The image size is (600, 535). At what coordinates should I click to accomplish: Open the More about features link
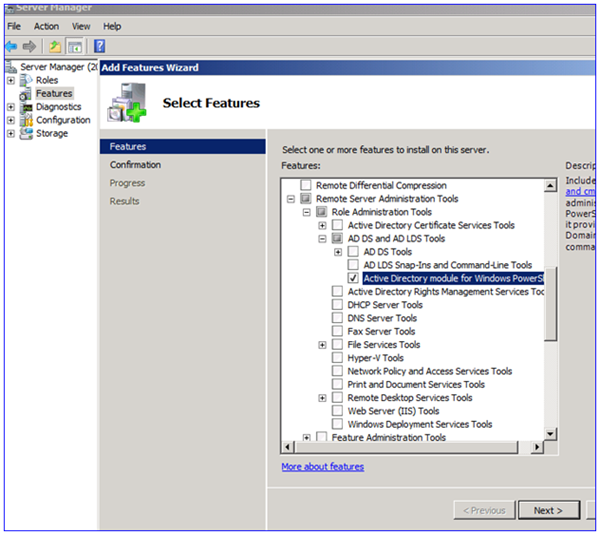pos(323,467)
